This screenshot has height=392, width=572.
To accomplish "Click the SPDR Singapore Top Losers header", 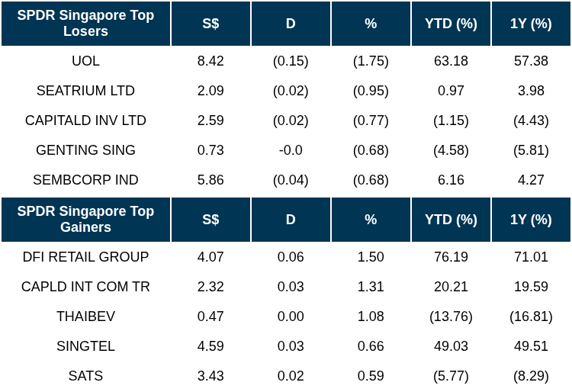I will (x=85, y=24).
